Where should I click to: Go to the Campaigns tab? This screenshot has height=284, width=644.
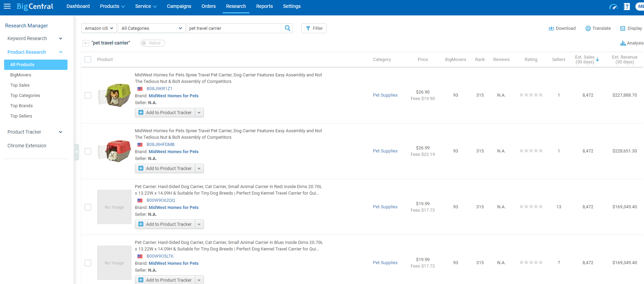click(179, 6)
